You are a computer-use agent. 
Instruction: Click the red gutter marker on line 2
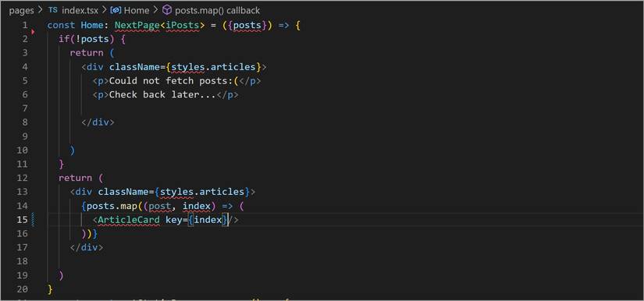point(33,31)
